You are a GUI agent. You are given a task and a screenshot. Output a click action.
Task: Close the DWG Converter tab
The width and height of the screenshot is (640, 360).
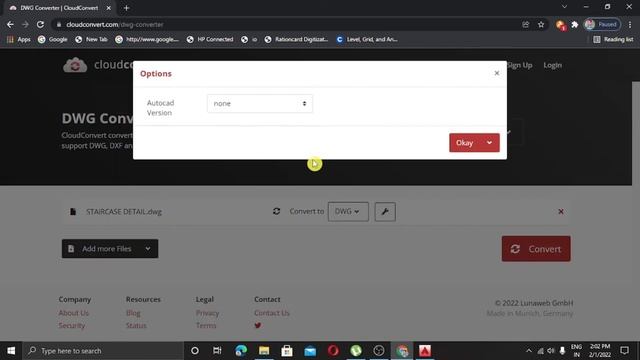pyautogui.click(x=109, y=8)
